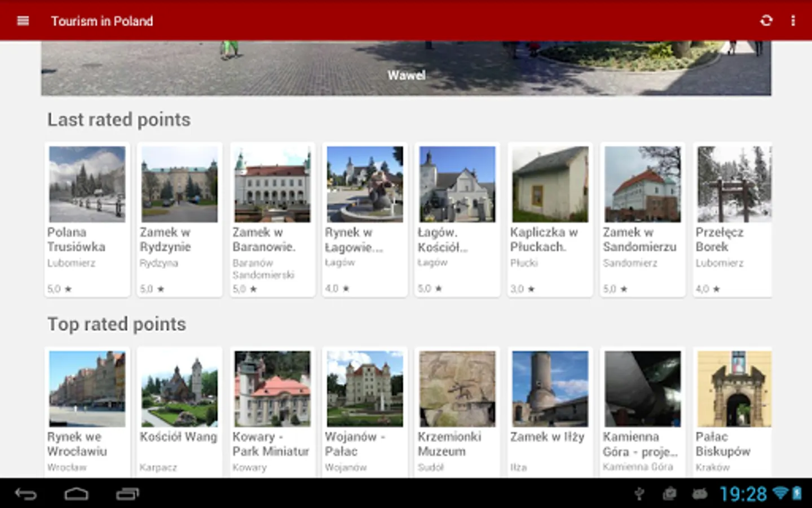
Task: Tap the 3,0 rating on Kapliczka card
Action: coord(523,289)
